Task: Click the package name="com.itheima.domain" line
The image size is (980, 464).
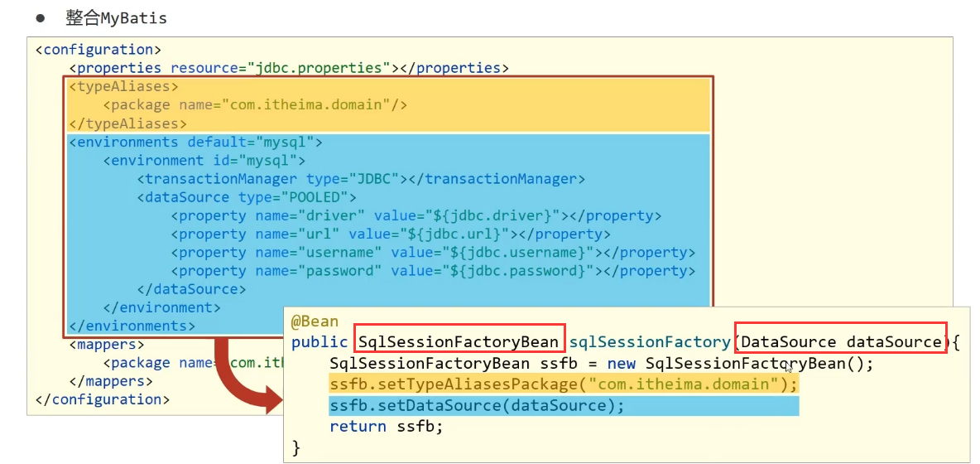Action: coord(256,105)
